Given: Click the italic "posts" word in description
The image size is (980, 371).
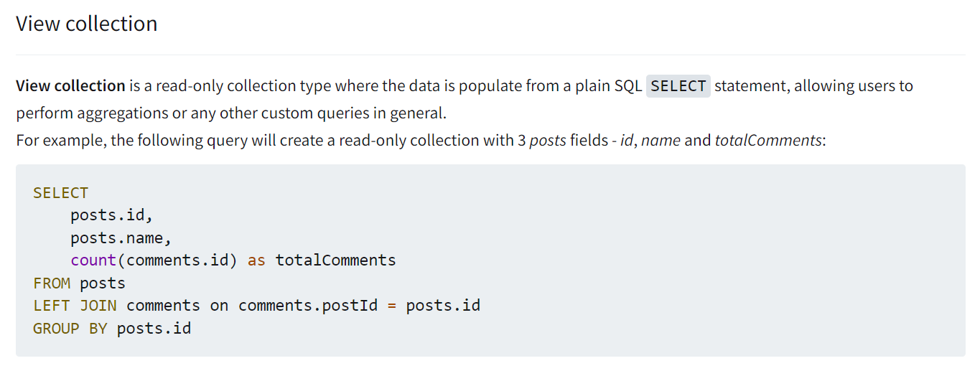Looking at the screenshot, I should point(548,140).
